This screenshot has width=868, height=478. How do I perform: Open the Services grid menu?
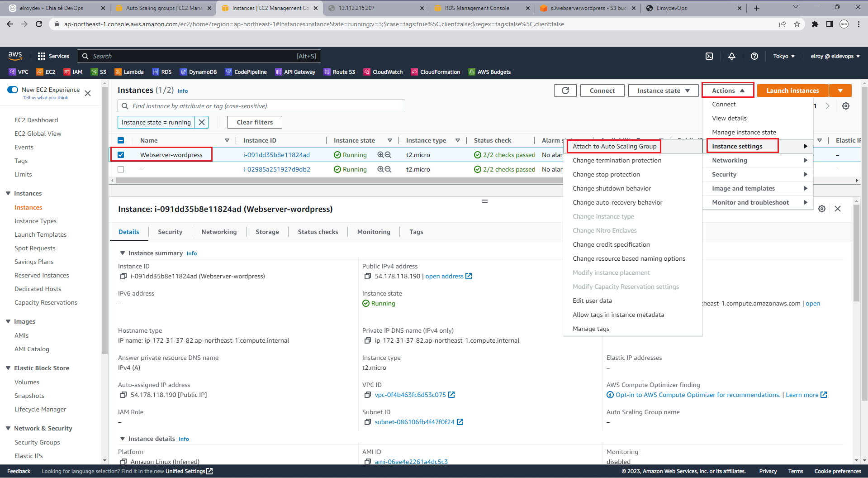[x=53, y=56]
